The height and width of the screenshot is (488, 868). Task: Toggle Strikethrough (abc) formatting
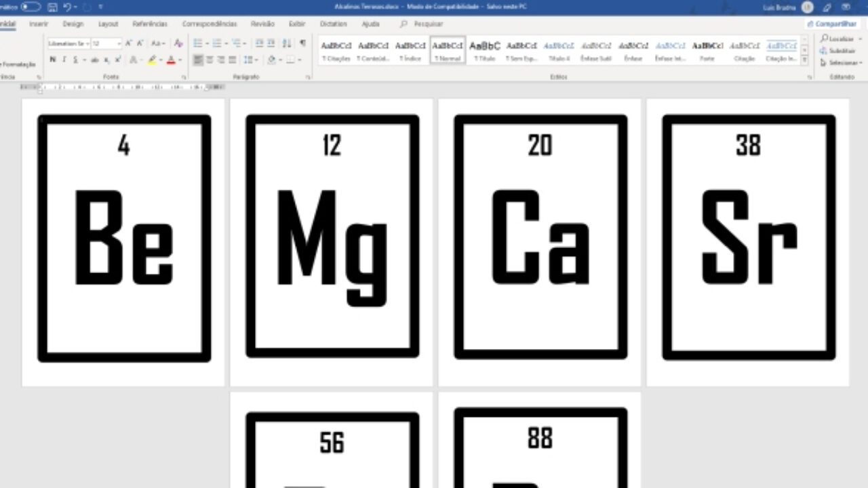coord(94,60)
